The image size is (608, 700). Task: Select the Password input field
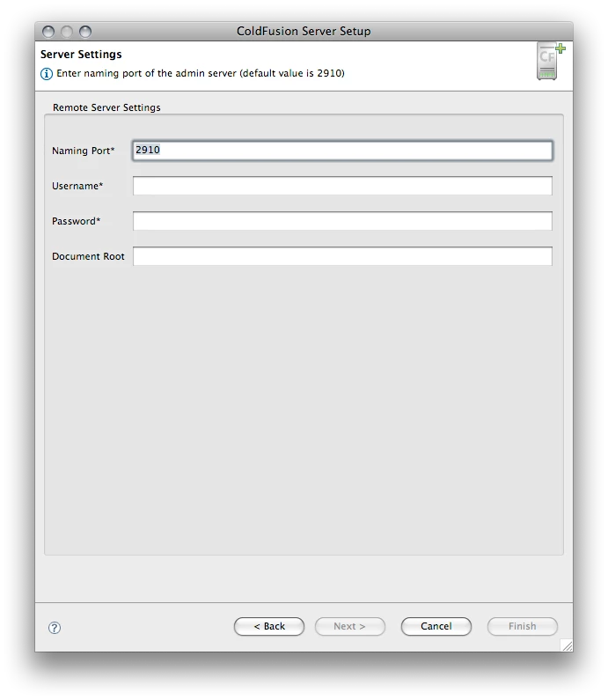click(342, 221)
